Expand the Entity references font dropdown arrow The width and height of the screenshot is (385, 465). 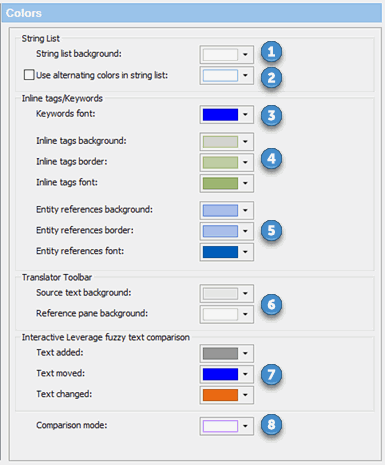click(x=245, y=252)
